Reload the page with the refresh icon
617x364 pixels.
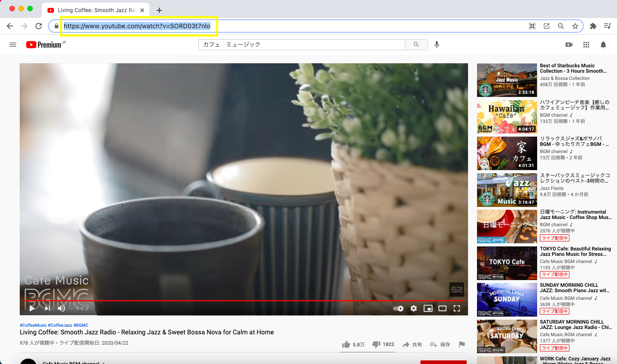[39, 26]
